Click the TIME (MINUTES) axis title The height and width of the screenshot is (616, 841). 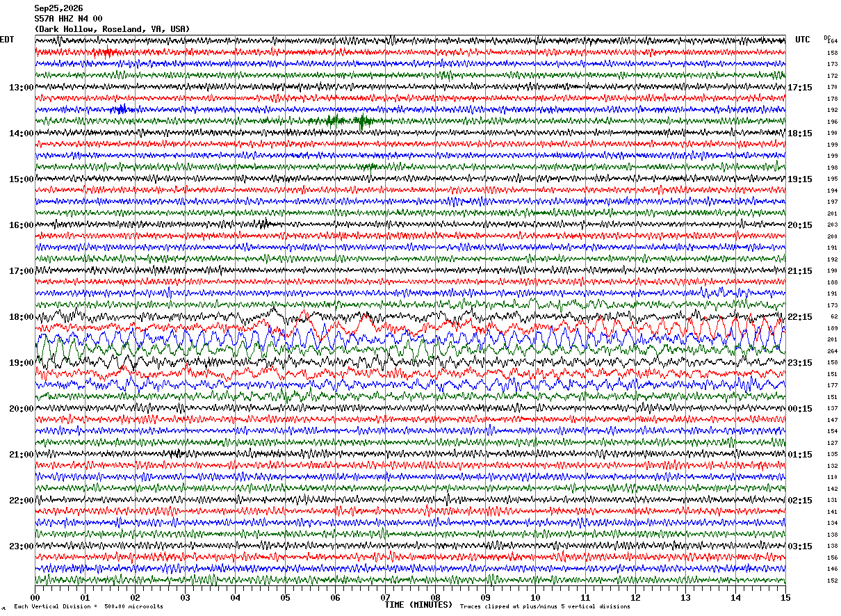pos(418,605)
